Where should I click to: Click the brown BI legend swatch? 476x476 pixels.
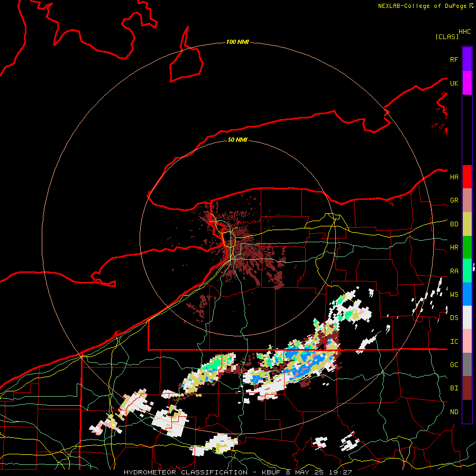point(467,388)
